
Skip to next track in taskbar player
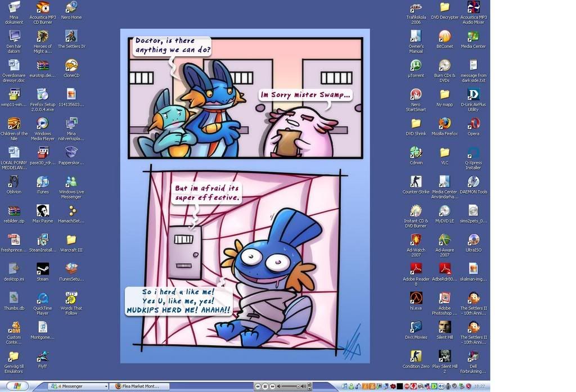pos(272,386)
